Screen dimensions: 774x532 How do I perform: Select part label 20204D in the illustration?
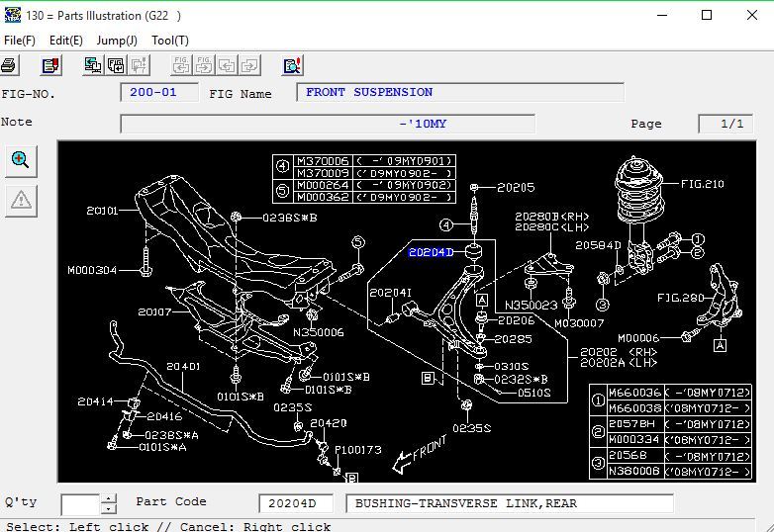pyautogui.click(x=431, y=252)
